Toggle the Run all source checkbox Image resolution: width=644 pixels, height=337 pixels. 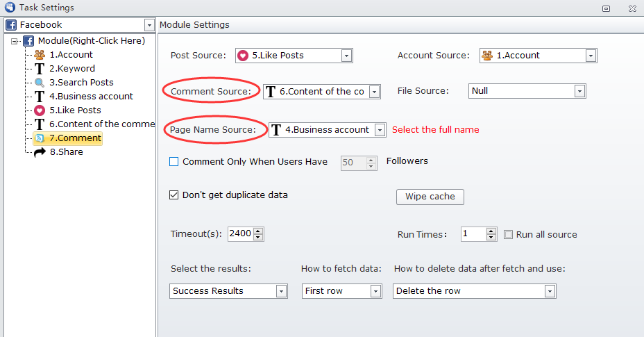509,235
